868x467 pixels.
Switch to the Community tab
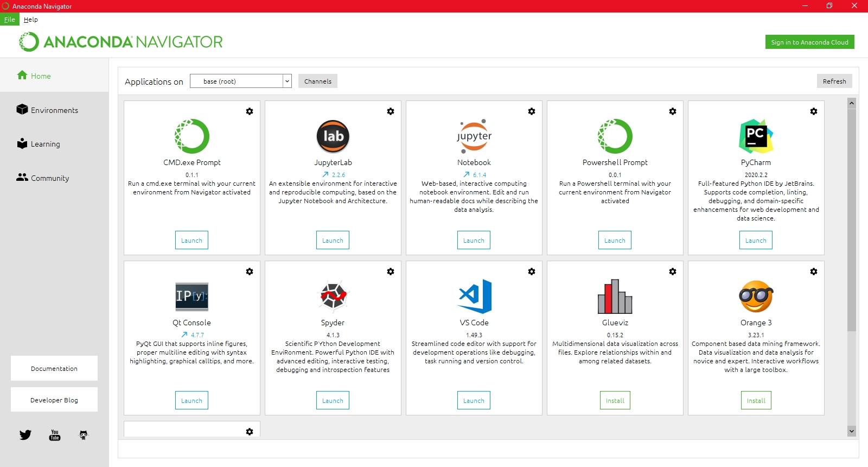coord(54,178)
